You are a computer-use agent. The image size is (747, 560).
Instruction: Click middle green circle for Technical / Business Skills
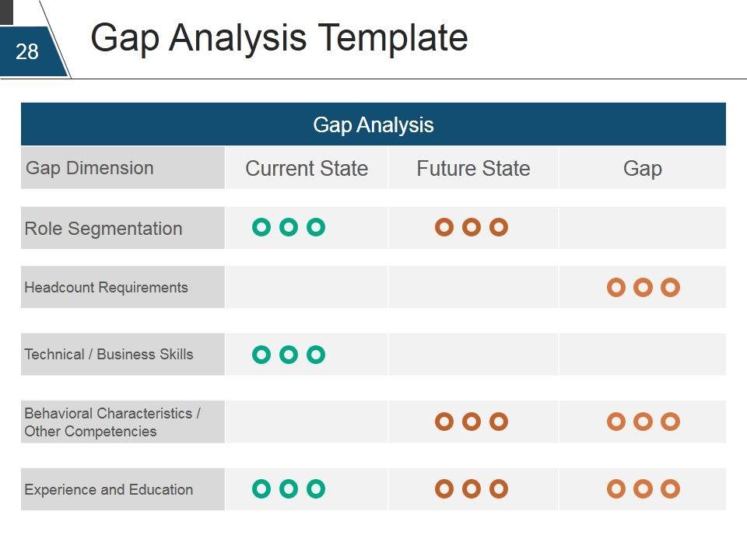click(289, 355)
